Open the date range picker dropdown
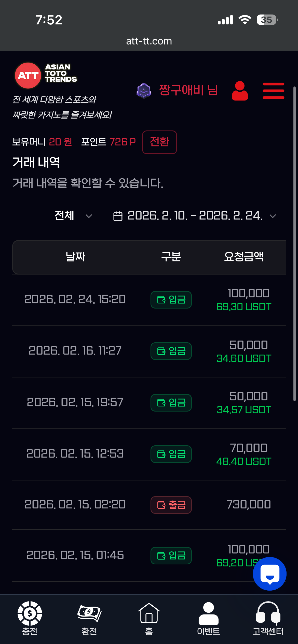The image size is (298, 644). 195,216
